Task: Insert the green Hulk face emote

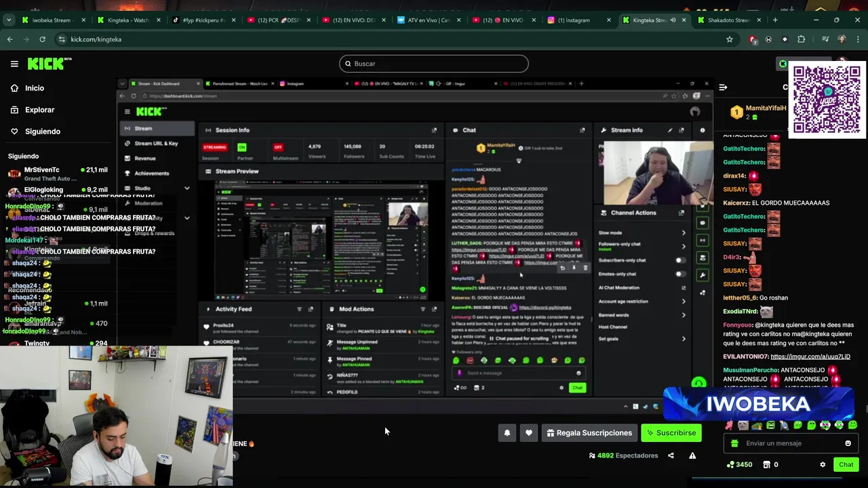Action: point(771,425)
